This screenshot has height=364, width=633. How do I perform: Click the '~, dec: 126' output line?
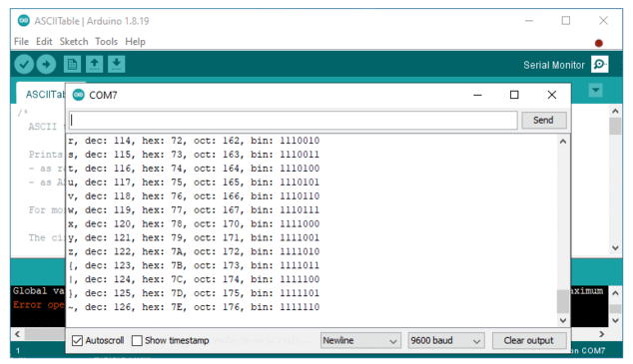tap(194, 307)
